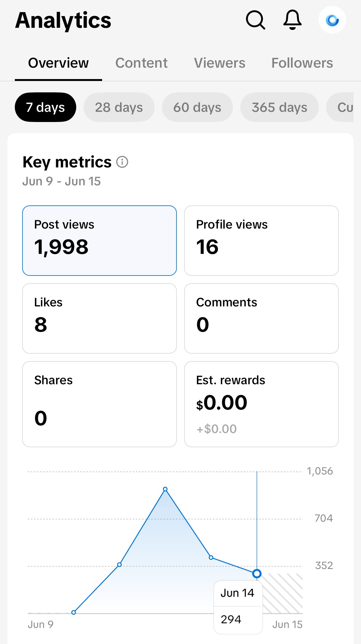Open the Est. rewards metric card

(261, 404)
